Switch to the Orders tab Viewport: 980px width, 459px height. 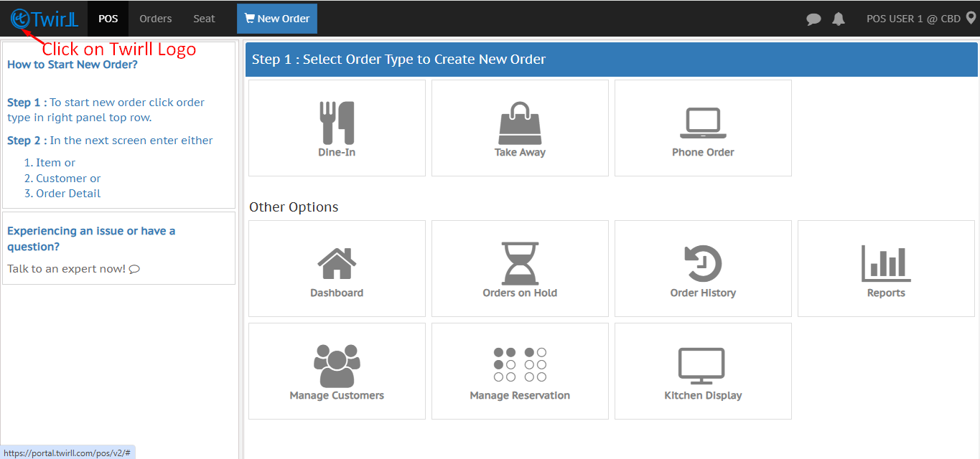click(x=156, y=19)
